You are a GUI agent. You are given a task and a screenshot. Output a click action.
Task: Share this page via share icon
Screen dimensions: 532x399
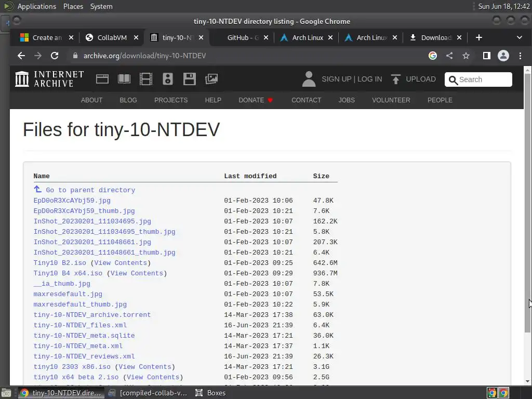(x=449, y=56)
